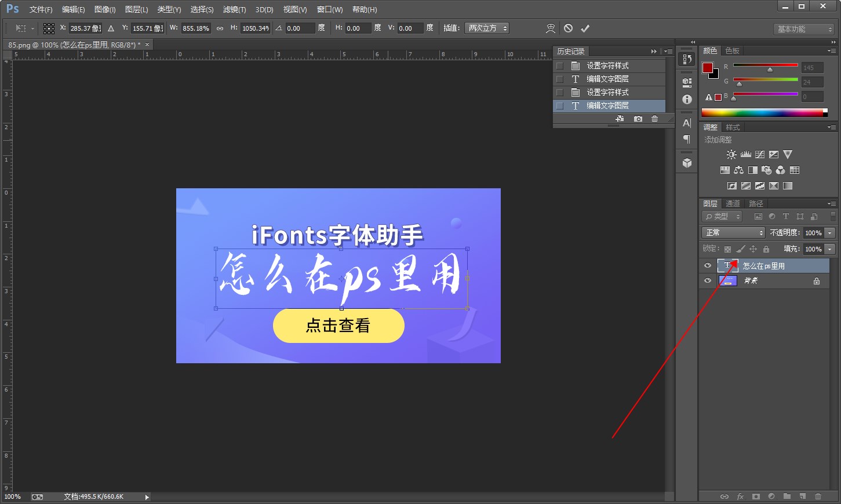Image resolution: width=841 pixels, height=504 pixels.
Task: Switch to the 路径 paths tab
Action: (x=756, y=204)
